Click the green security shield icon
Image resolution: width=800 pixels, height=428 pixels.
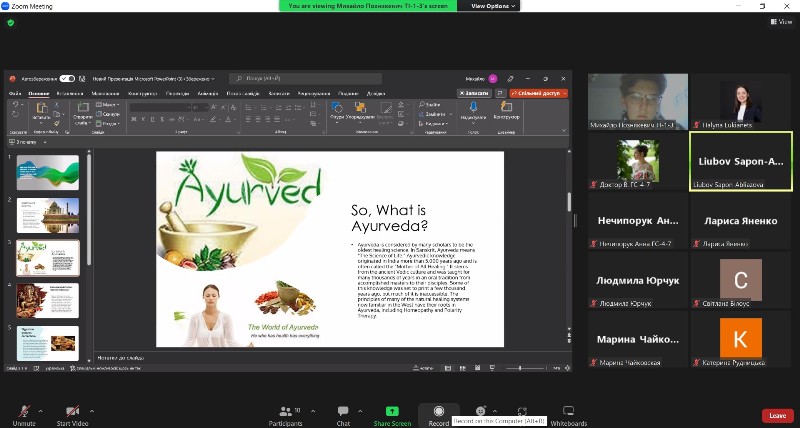click(x=10, y=22)
